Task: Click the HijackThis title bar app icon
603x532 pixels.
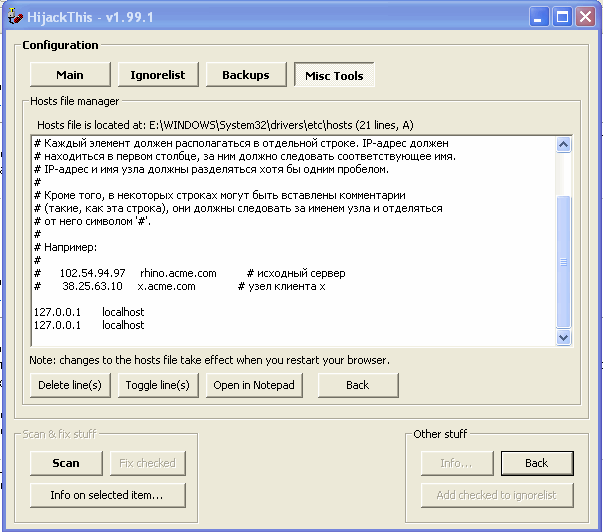Action: tap(15, 17)
